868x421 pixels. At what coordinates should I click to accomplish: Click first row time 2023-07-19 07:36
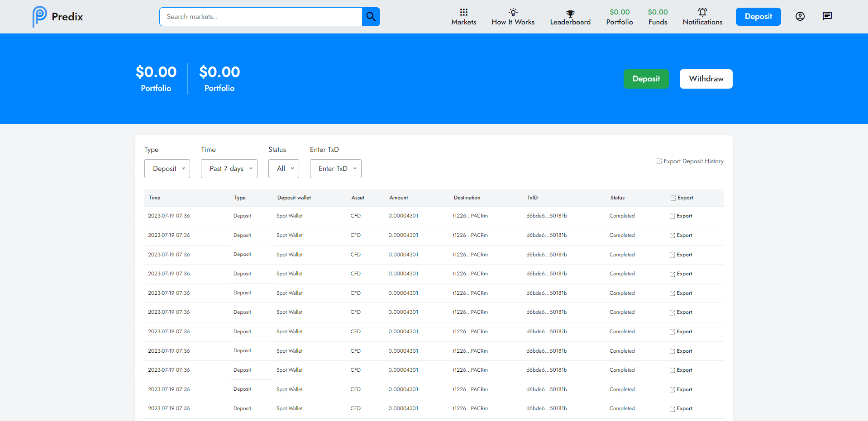pos(169,216)
